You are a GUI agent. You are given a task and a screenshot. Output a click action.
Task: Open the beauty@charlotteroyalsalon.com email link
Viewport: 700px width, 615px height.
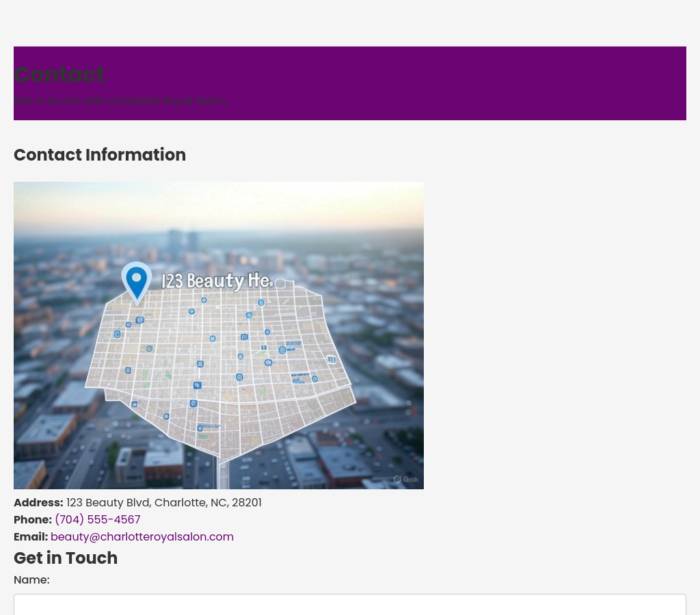(142, 537)
